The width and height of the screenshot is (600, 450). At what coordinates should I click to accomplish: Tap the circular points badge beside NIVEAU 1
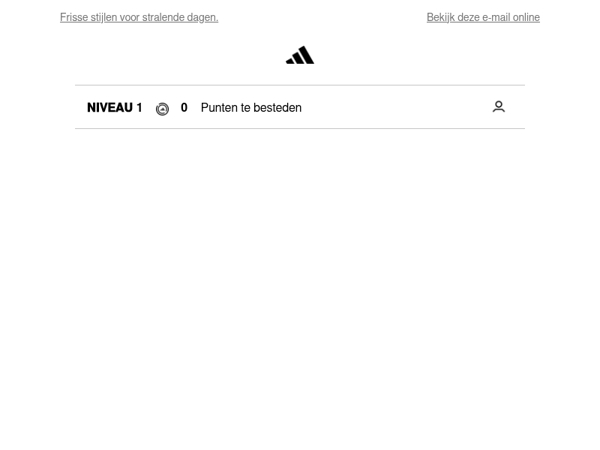162,109
